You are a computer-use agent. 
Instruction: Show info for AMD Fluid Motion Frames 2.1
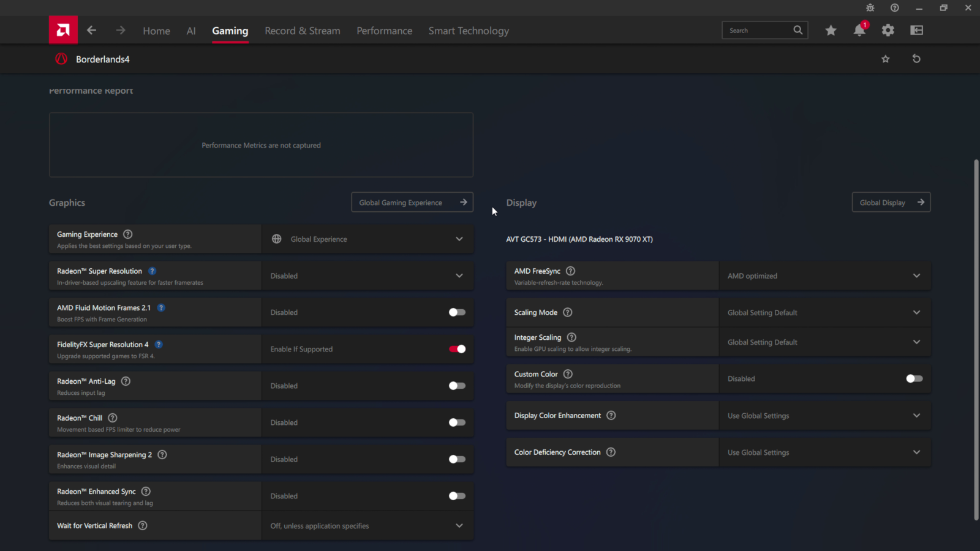tap(161, 308)
